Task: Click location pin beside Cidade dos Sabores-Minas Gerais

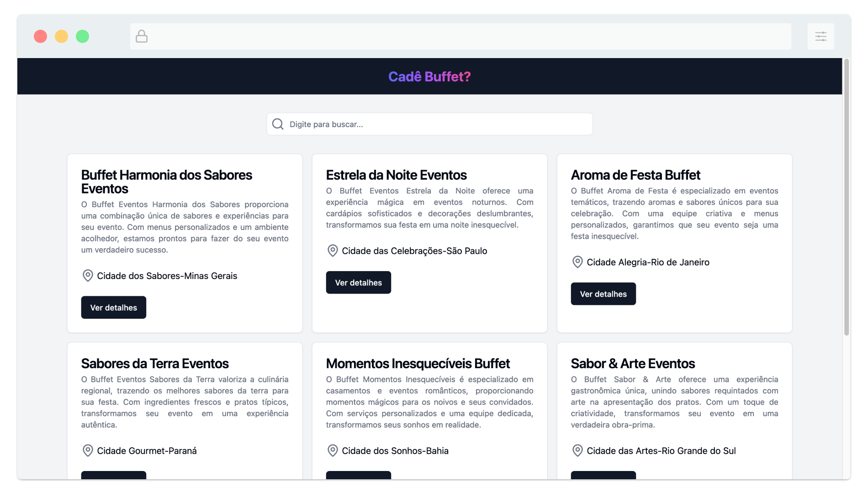Action: coord(88,276)
